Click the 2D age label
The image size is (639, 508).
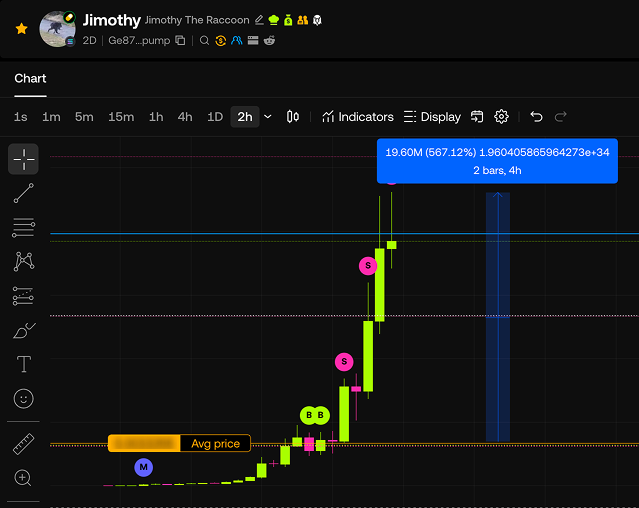pyautogui.click(x=89, y=40)
